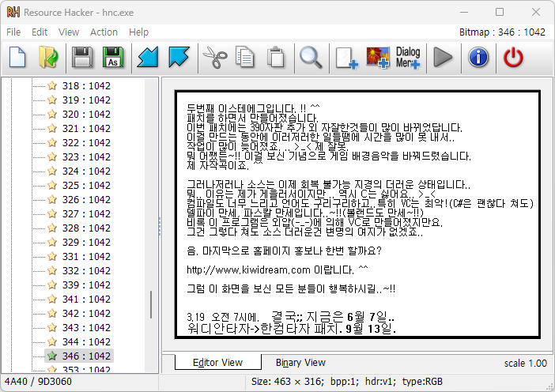The width and height of the screenshot is (555, 392).
Task: Select tree item 329 : 1042
Action: [x=86, y=243]
